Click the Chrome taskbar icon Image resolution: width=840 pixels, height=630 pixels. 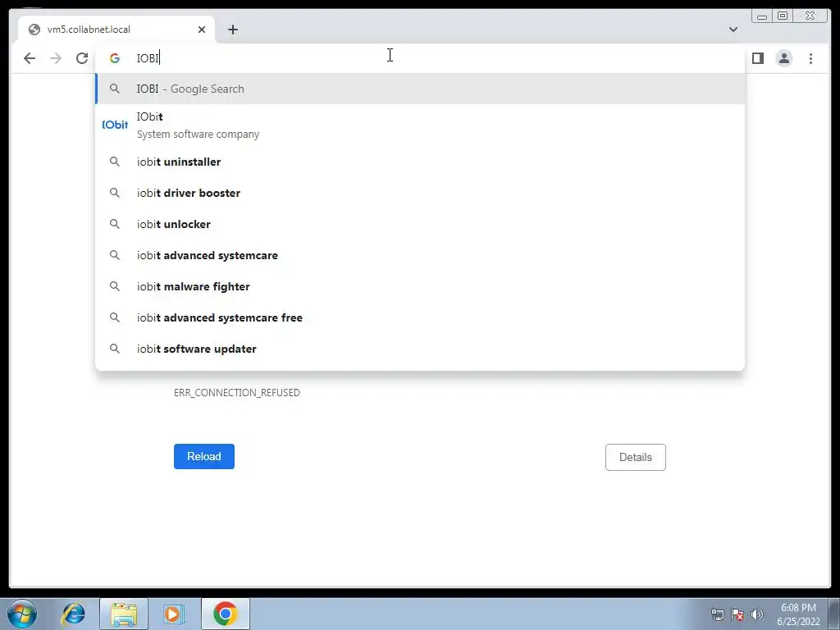point(226,614)
